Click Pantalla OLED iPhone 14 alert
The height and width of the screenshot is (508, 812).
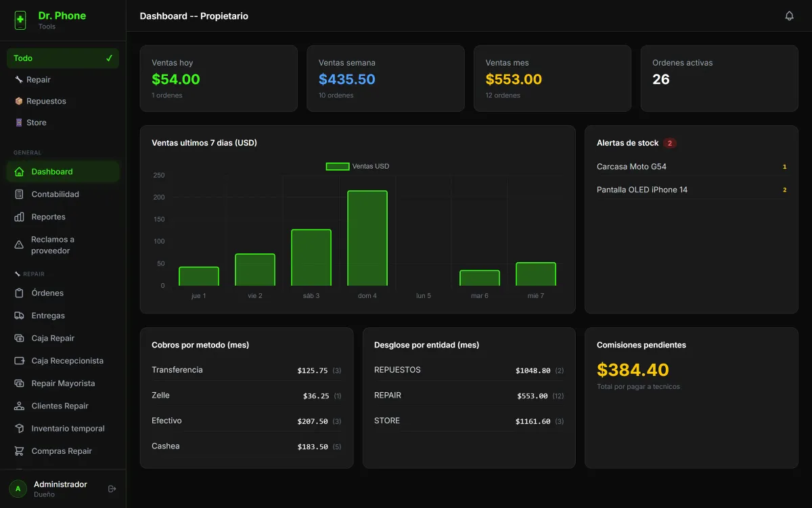pyautogui.click(x=692, y=190)
